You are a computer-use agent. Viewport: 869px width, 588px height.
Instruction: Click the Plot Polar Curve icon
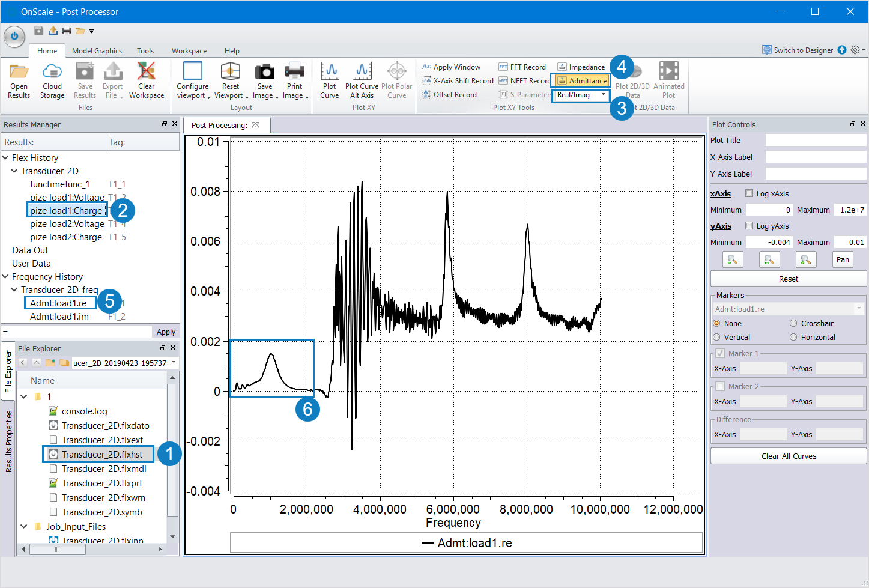(396, 71)
